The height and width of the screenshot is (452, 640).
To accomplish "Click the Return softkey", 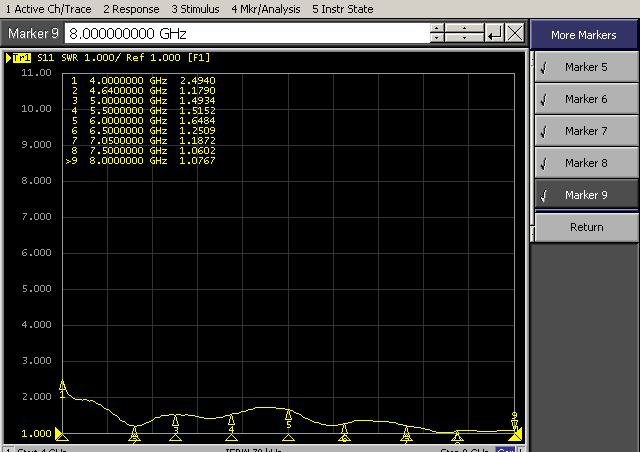I will 586,227.
